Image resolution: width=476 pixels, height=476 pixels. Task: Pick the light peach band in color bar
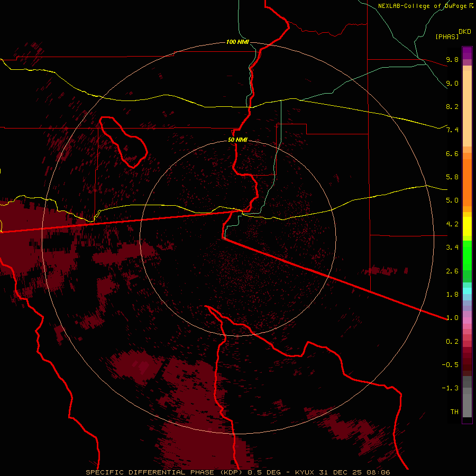point(467,108)
